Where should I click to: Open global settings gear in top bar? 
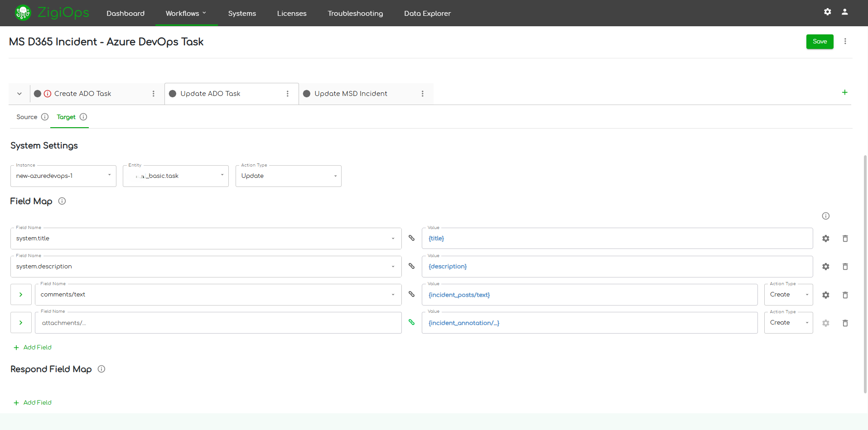(x=827, y=12)
